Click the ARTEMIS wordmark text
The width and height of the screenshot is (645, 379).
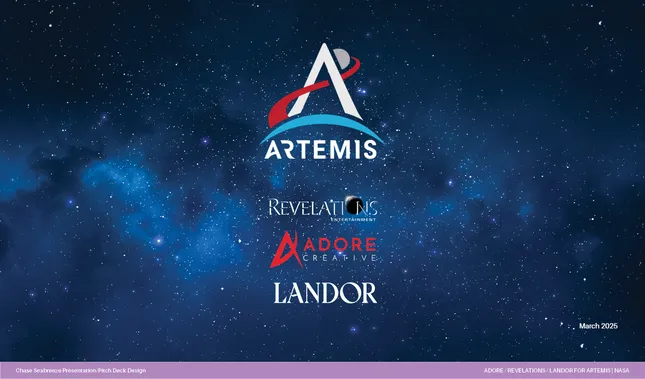click(321, 150)
